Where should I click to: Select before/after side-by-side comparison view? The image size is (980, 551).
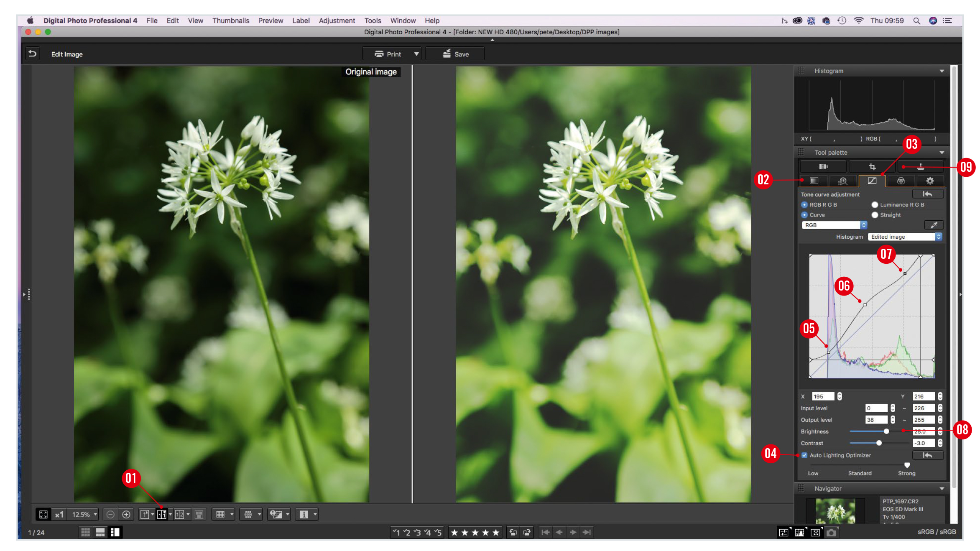(x=162, y=514)
